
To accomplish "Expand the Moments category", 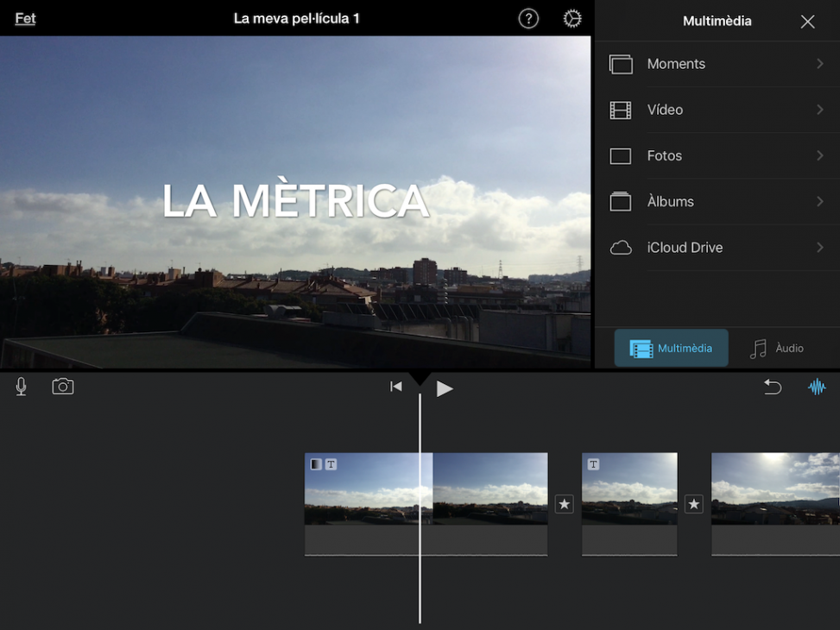I will pyautogui.click(x=717, y=64).
